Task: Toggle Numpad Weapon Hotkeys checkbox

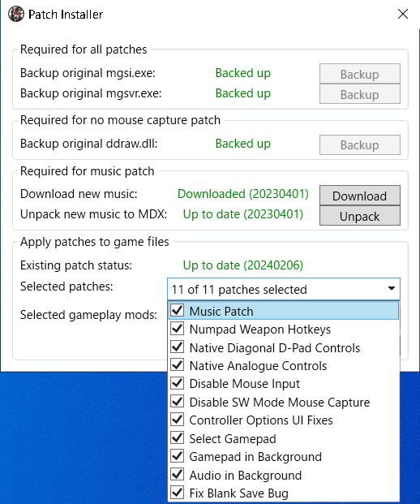Action: tap(178, 329)
